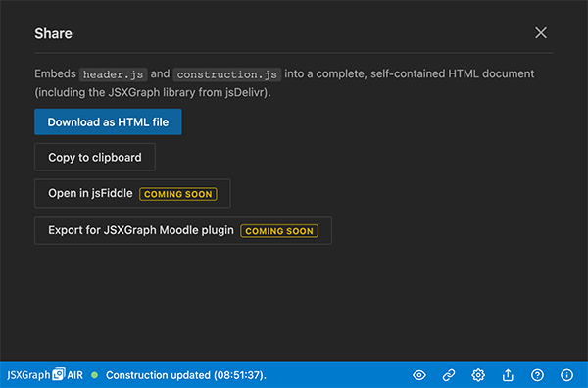588x388 pixels.
Task: Click the COMING SOON badge beside jsFiddle
Action: (178, 194)
